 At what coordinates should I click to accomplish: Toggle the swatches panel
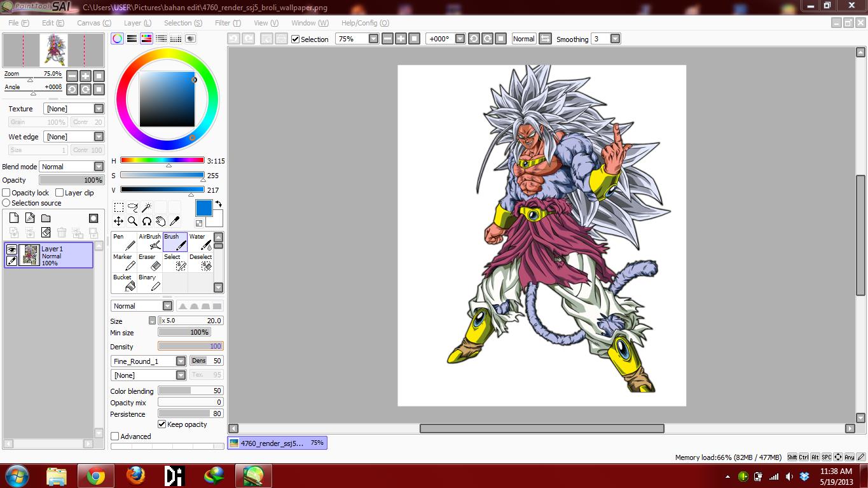[x=176, y=39]
